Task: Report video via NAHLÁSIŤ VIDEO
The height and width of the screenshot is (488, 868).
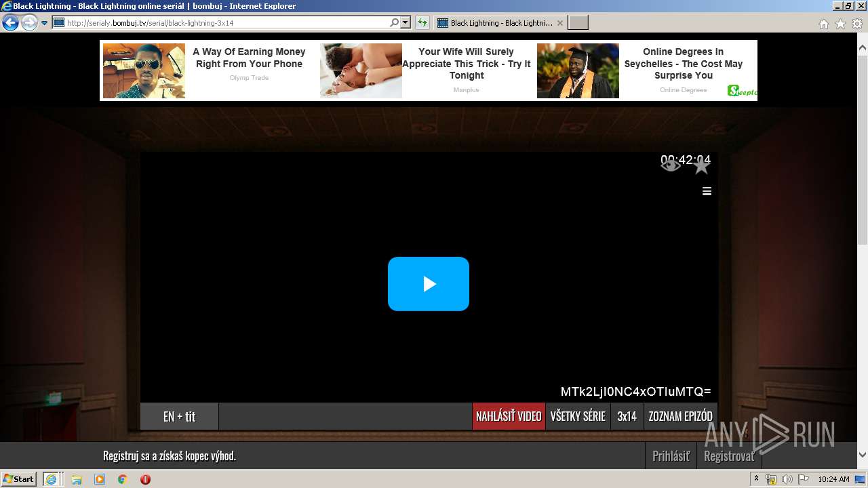Action: [x=509, y=416]
